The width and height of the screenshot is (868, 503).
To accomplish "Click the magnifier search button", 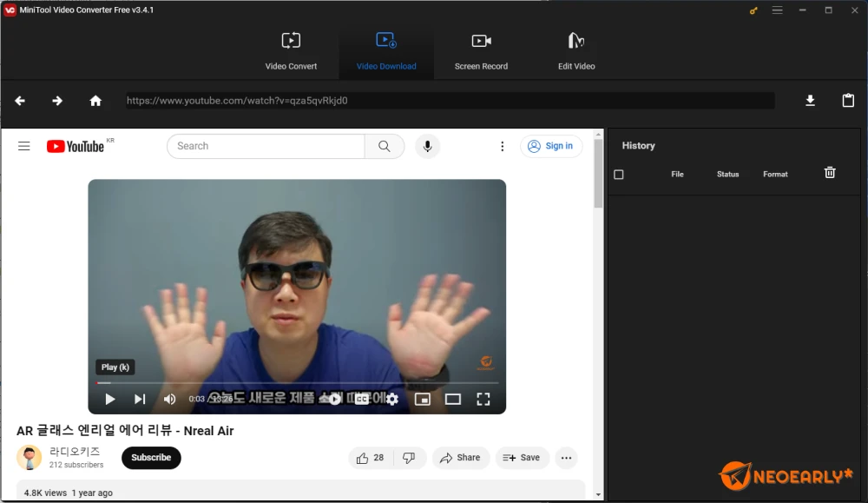I will [385, 146].
